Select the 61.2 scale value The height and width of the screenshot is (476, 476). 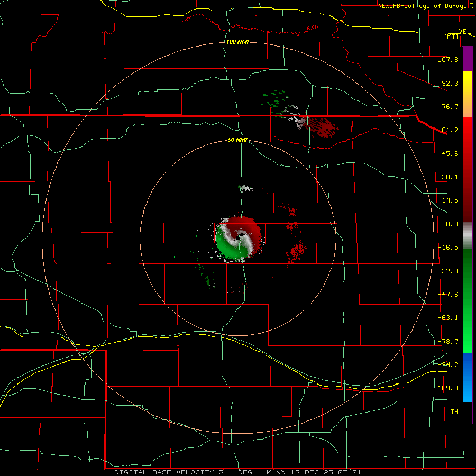tap(450, 130)
